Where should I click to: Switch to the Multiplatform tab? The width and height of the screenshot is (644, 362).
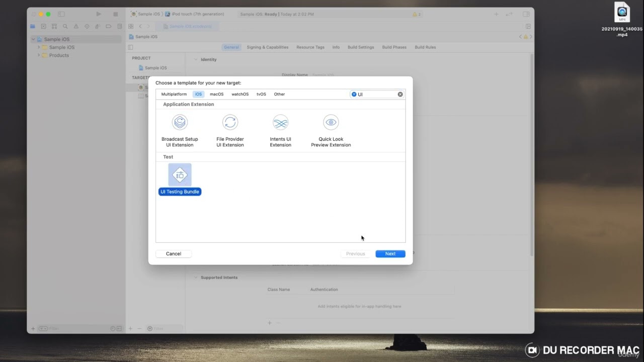tap(174, 94)
